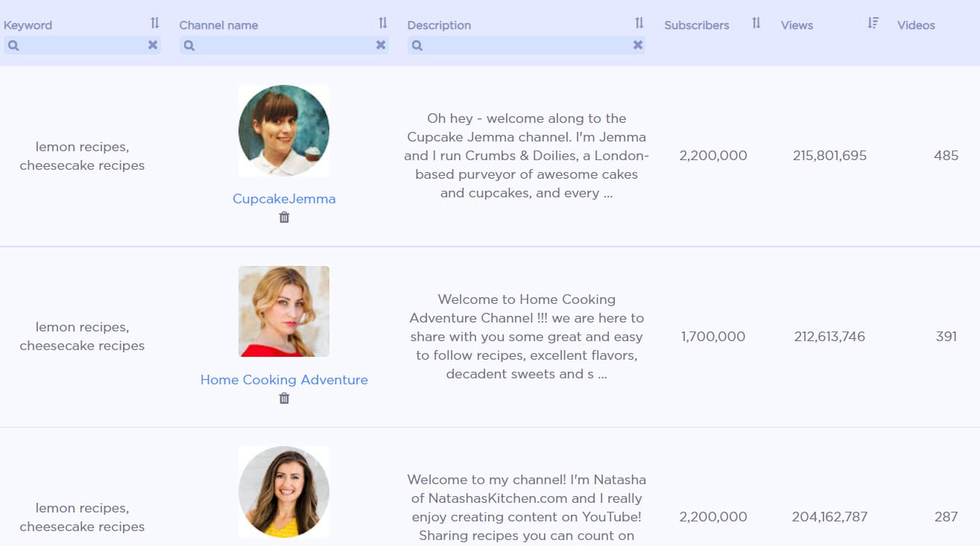Click the Keyword column header label
The height and width of the screenshot is (546, 980).
tap(28, 25)
